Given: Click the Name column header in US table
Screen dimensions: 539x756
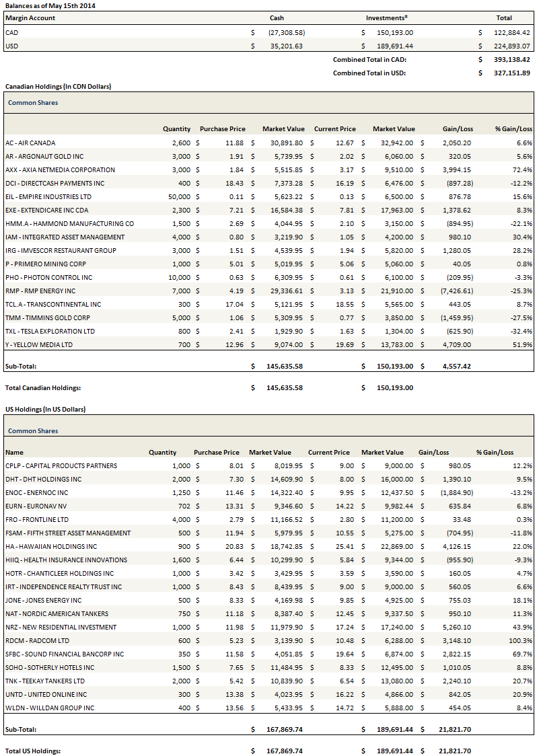Looking at the screenshot, I should point(14,452).
